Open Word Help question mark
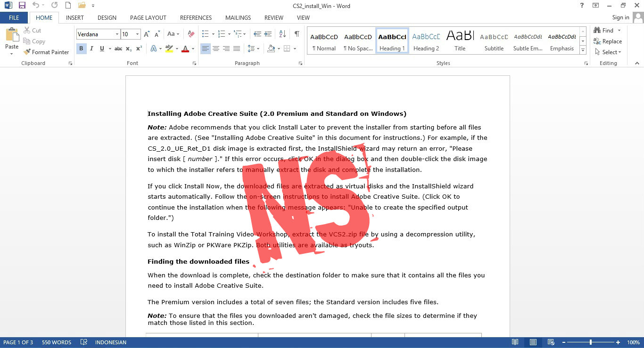This screenshot has width=644, height=348. click(582, 5)
